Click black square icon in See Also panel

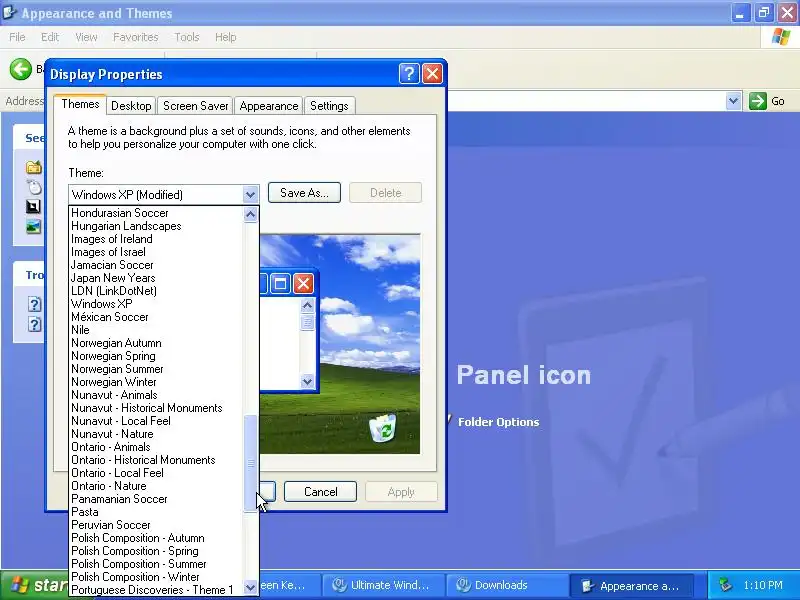33,206
